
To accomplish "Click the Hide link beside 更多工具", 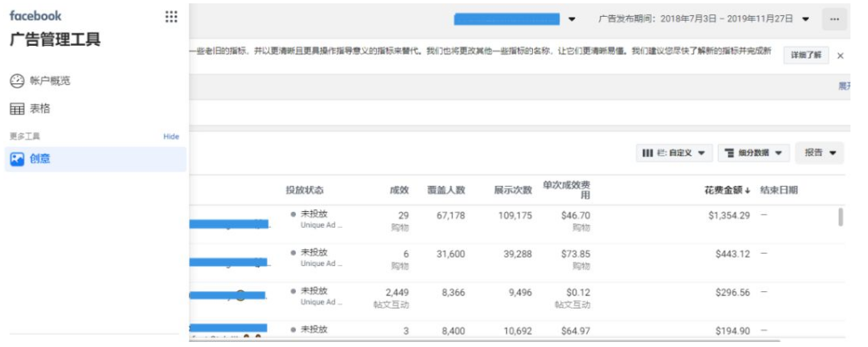I will 171,137.
